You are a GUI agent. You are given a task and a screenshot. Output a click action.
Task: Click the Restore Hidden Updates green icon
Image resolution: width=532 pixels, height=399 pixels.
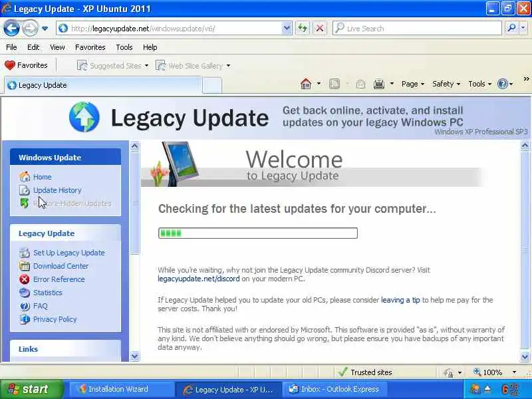[x=25, y=203]
